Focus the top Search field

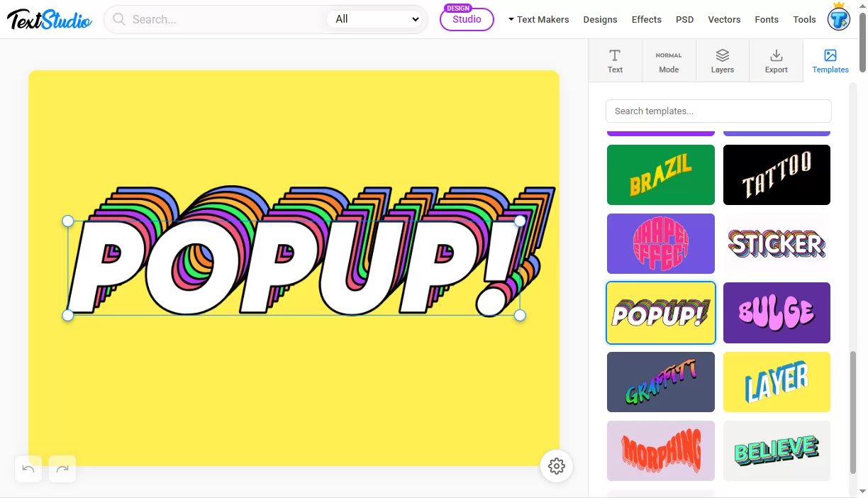pyautogui.click(x=227, y=19)
